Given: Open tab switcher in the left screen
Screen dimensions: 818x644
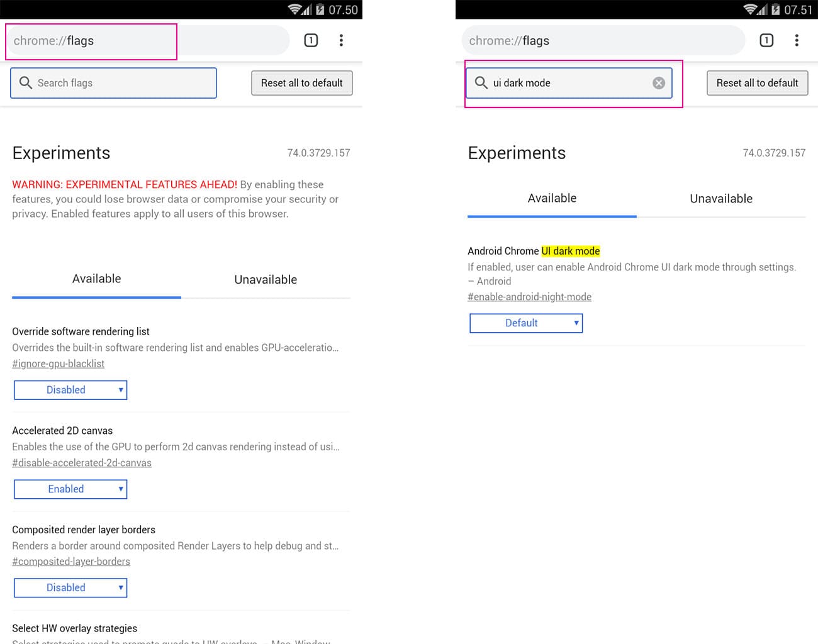Looking at the screenshot, I should [x=311, y=41].
